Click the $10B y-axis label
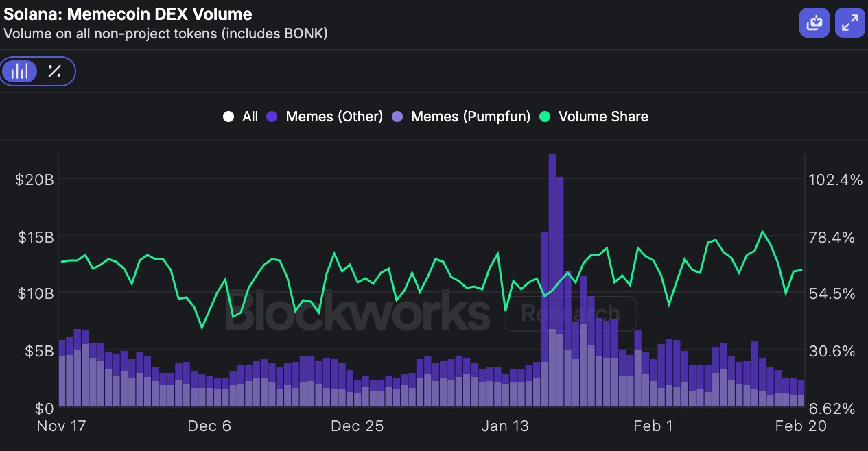The height and width of the screenshot is (451, 868). click(x=35, y=293)
